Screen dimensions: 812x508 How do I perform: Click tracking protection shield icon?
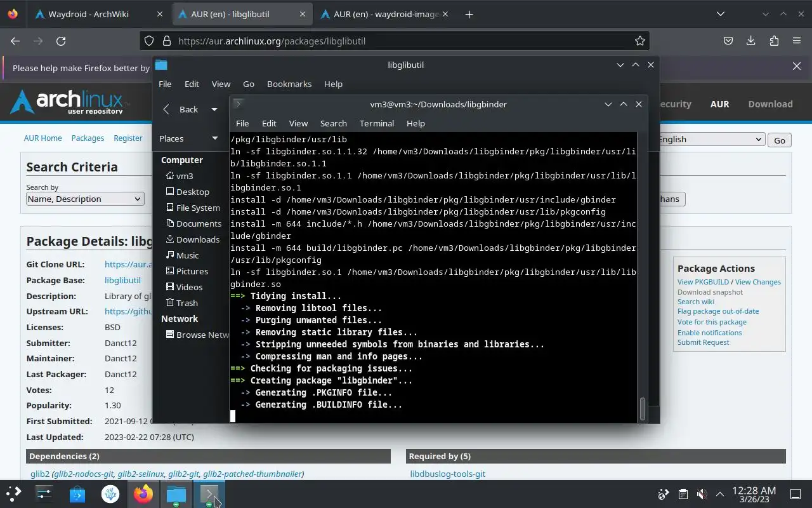(x=149, y=41)
